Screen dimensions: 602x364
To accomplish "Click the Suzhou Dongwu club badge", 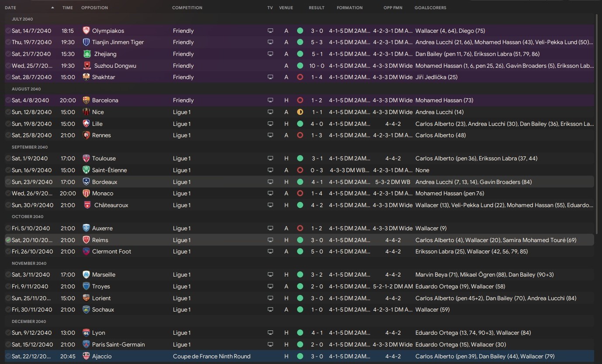I will pos(87,66).
